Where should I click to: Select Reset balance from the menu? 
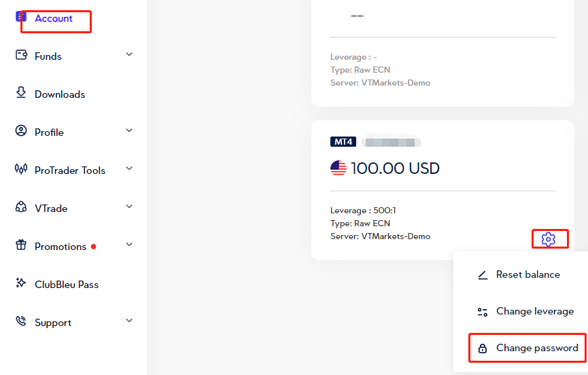point(528,274)
